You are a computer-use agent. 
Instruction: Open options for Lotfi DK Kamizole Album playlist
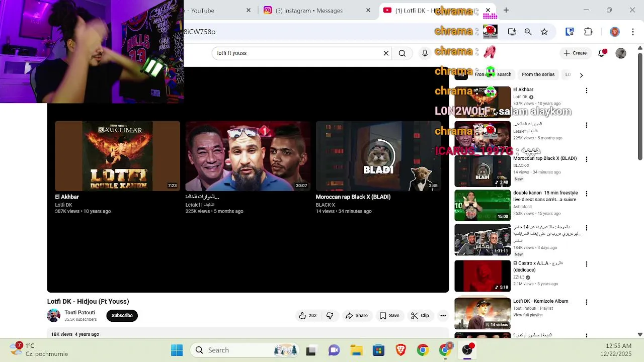tap(586, 302)
